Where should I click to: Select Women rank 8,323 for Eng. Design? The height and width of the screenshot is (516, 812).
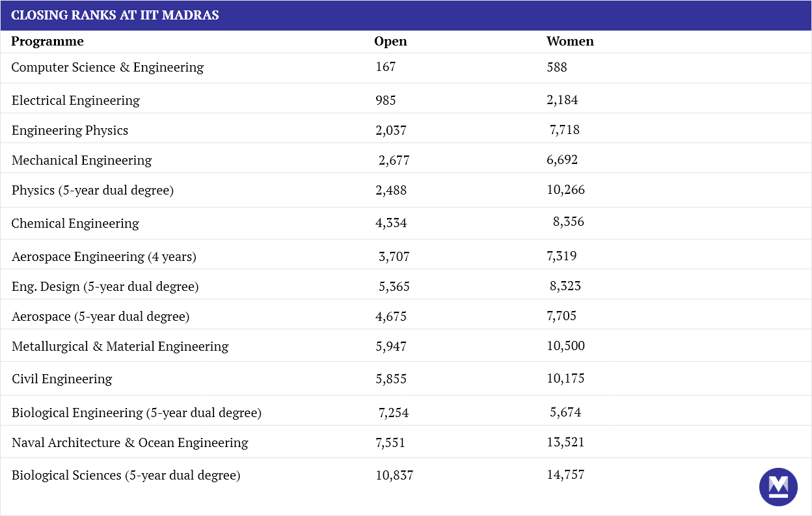565,286
